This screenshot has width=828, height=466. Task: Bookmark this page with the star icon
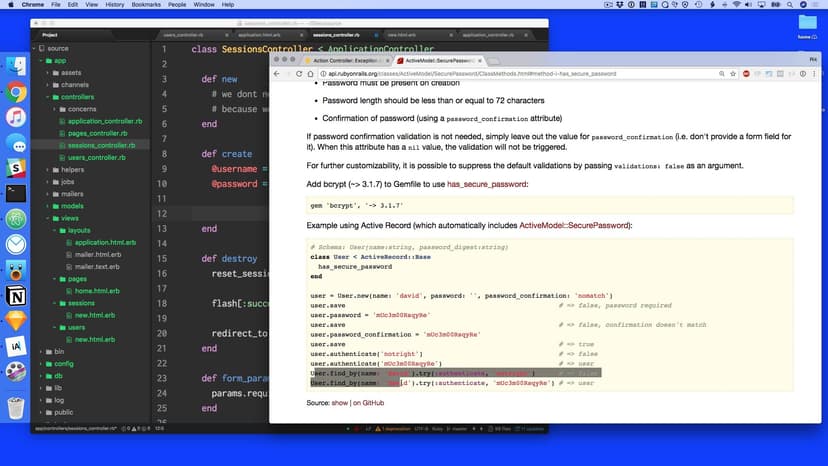click(732, 74)
